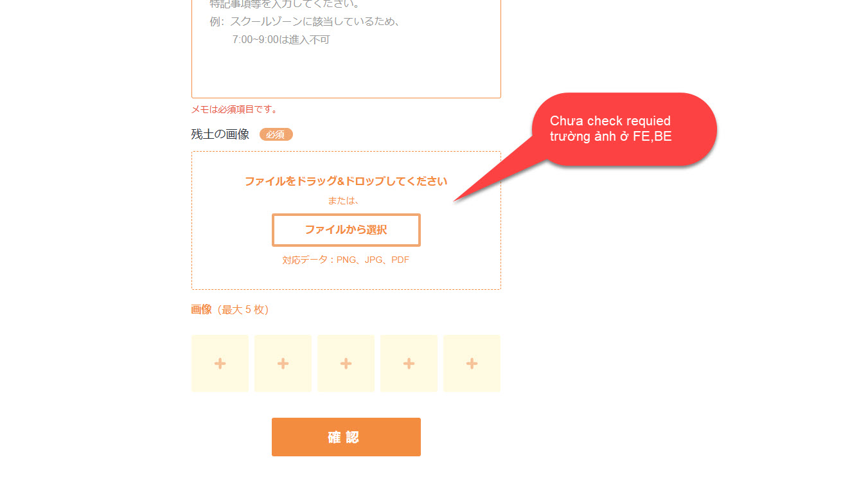Screen dimensions: 868x482
Task: Click the 対応データ:PNG、JPG、PDF note
Action: [x=346, y=260]
